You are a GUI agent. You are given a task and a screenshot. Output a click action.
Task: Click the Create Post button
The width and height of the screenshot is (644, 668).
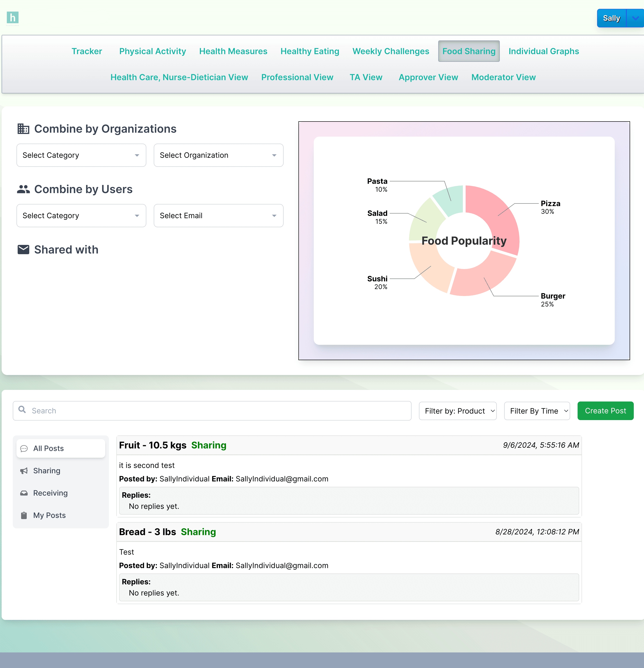coord(605,411)
